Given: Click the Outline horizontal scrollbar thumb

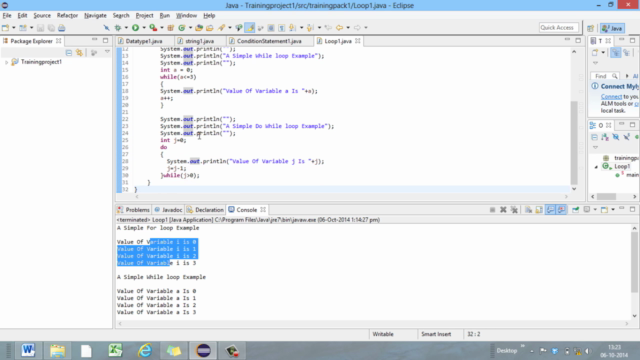Looking at the screenshot, I should [x=606, y=196].
